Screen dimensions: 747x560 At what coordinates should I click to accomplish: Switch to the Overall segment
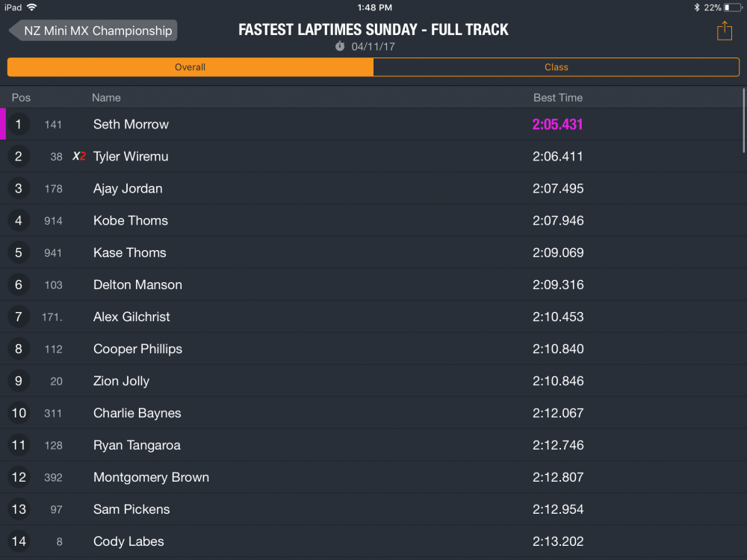coord(190,67)
